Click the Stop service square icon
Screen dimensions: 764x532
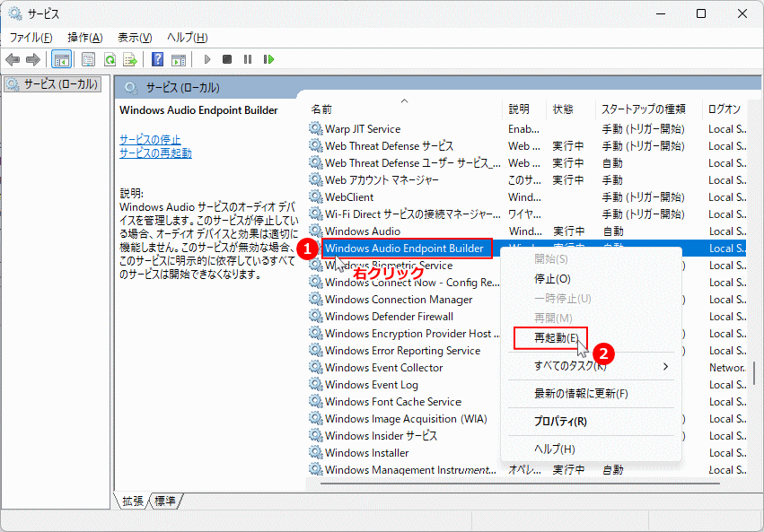[x=227, y=59]
